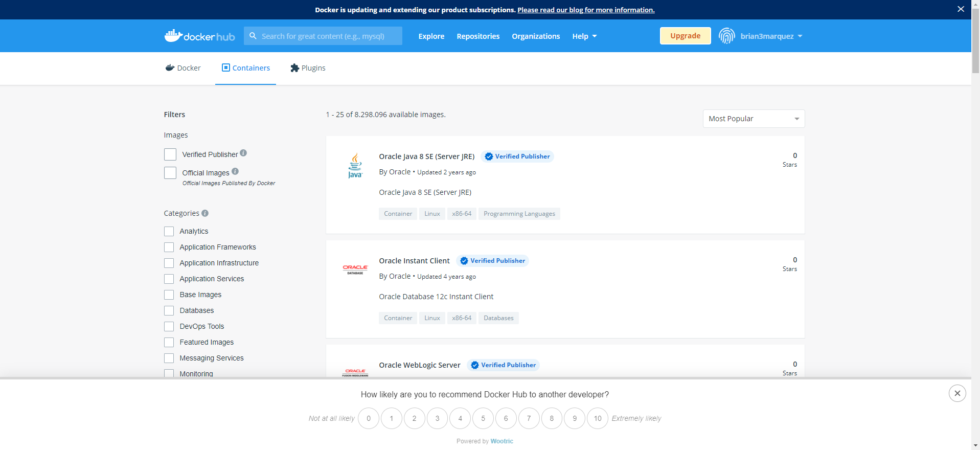Open the Wootric link

pyautogui.click(x=502, y=441)
